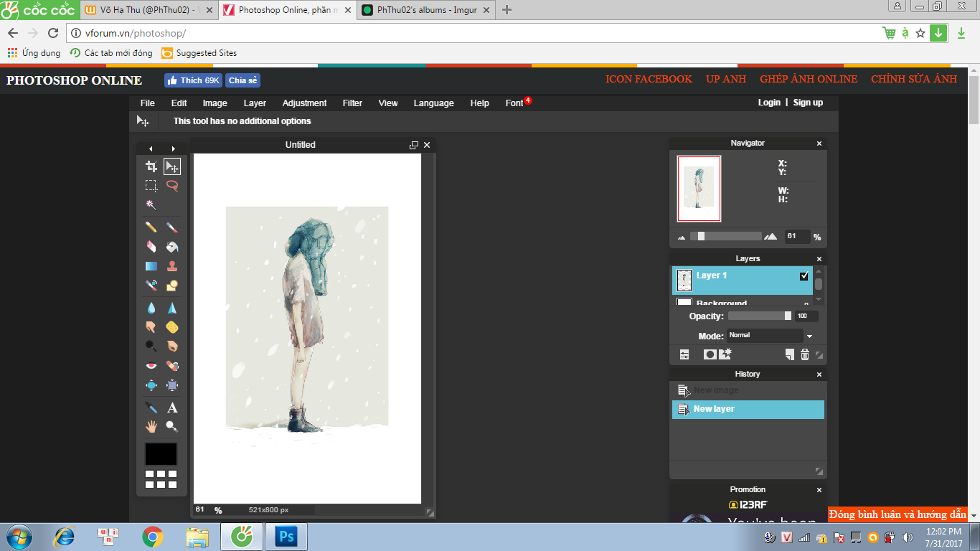Select the Color Picker eyedropper tool
Viewport: 980px width, 551px height.
(151, 408)
